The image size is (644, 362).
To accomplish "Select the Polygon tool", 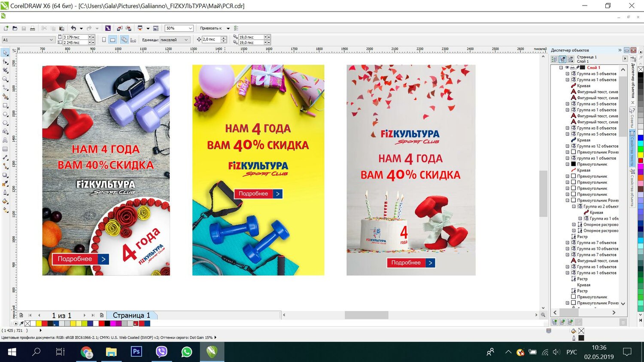I will tap(5, 123).
